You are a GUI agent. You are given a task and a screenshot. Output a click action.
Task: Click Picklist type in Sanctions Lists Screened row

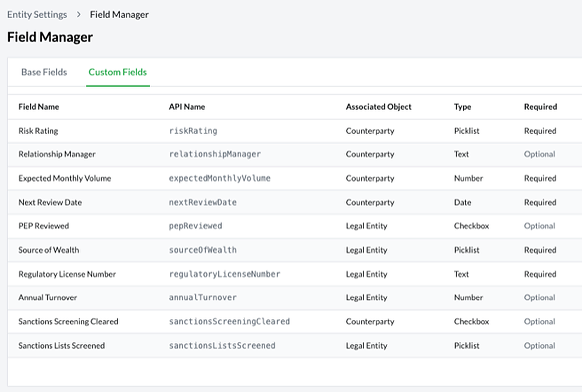click(467, 345)
